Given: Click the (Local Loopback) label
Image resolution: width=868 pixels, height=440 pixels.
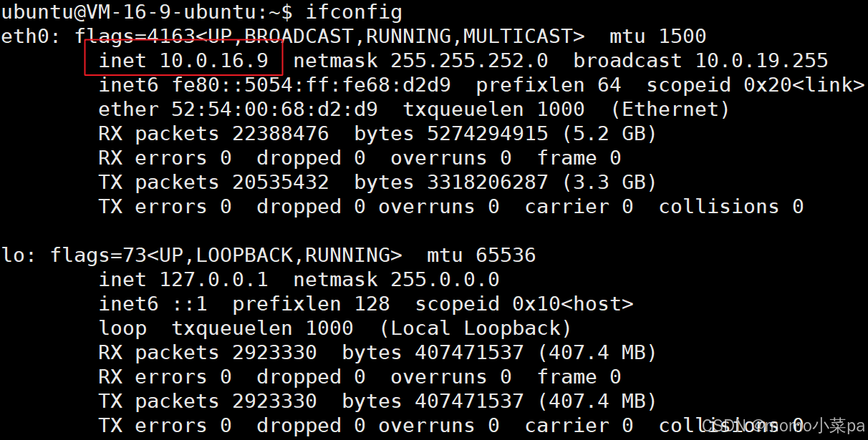Looking at the screenshot, I should point(476,328).
